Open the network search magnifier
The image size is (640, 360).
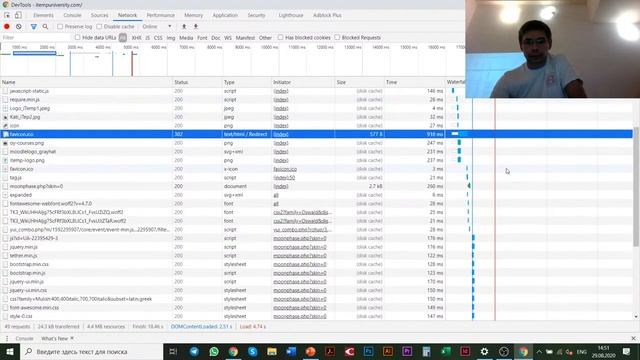tap(45, 27)
